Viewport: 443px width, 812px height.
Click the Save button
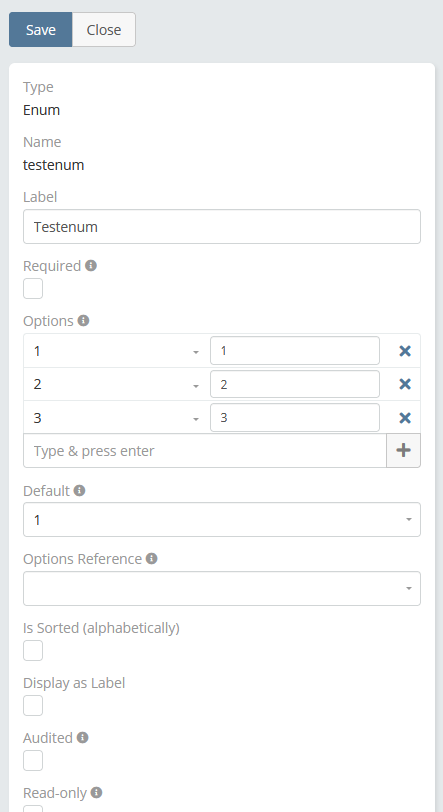tap(40, 30)
